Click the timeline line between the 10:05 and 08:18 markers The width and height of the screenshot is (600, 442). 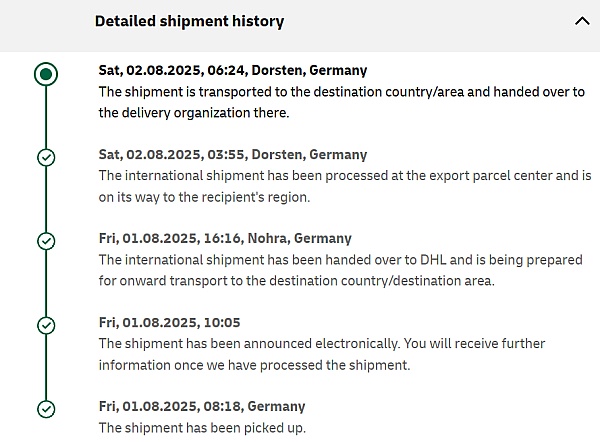coord(45,367)
